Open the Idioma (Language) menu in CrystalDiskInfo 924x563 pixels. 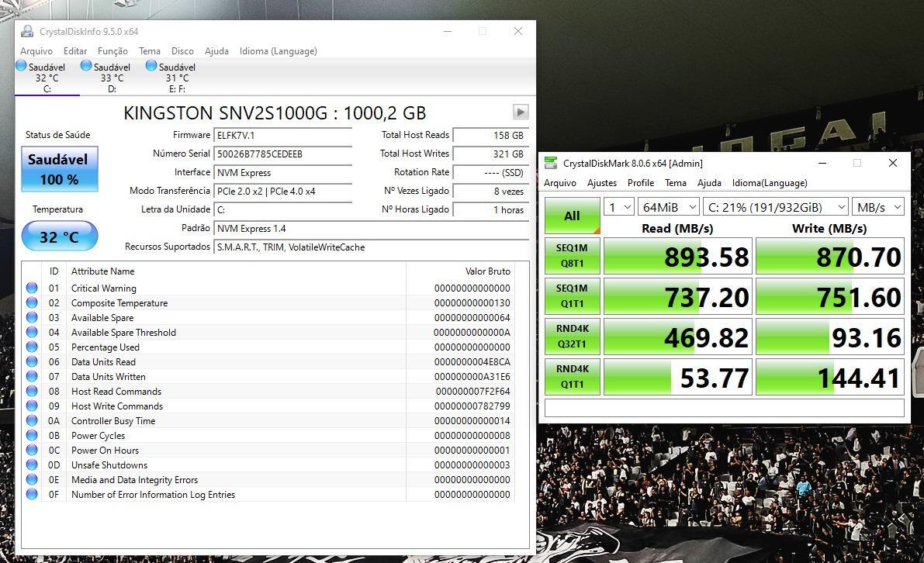279,51
